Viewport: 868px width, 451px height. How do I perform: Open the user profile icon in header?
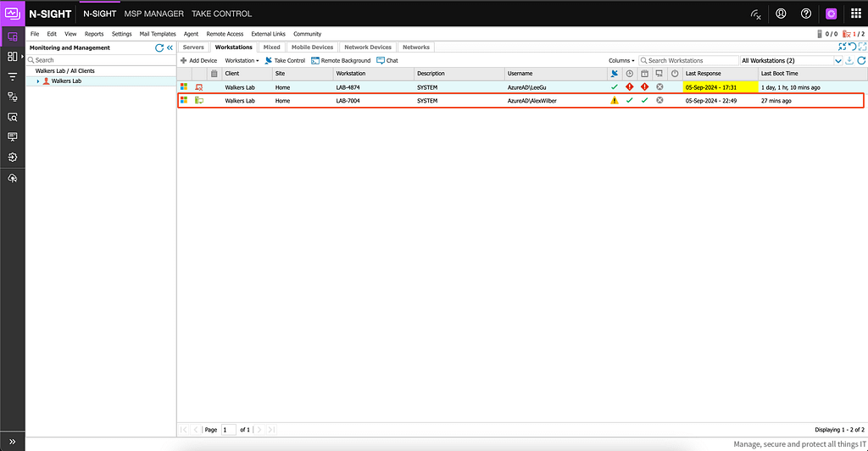pos(781,14)
